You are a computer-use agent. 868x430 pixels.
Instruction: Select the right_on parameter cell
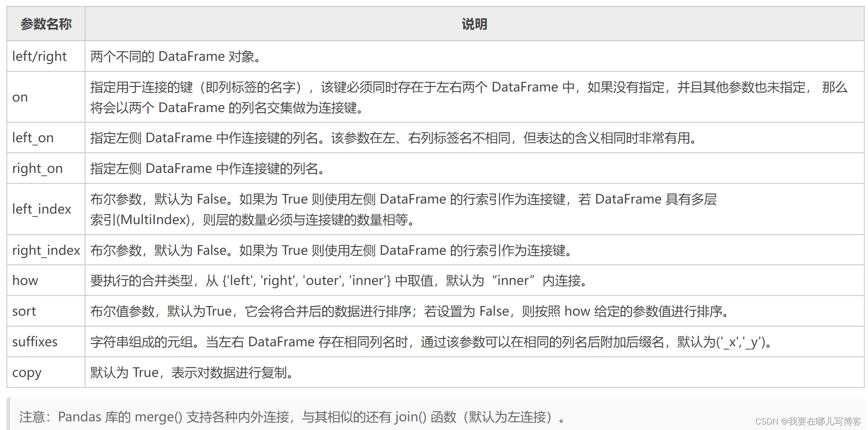[46, 168]
